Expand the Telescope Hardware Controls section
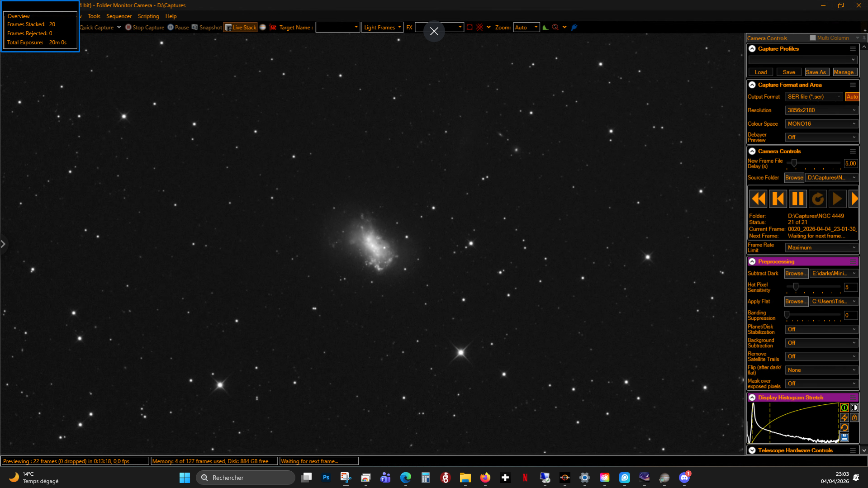 coord(752,450)
